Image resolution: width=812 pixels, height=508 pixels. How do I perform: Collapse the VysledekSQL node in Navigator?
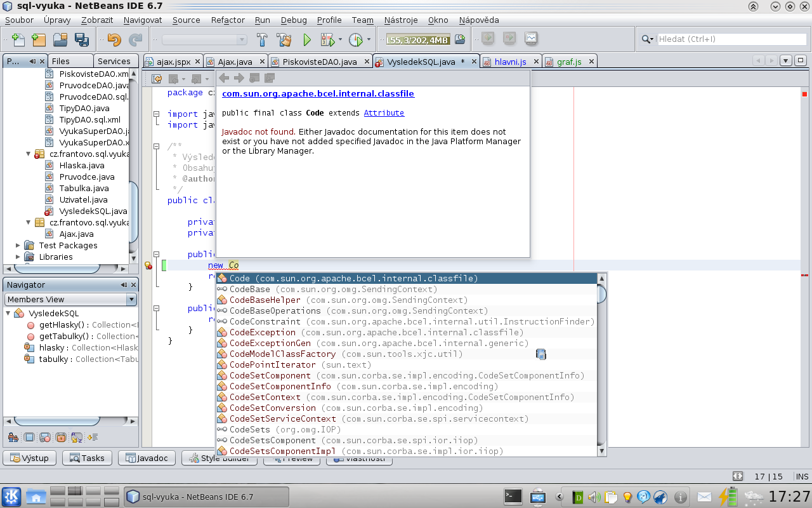click(8, 313)
